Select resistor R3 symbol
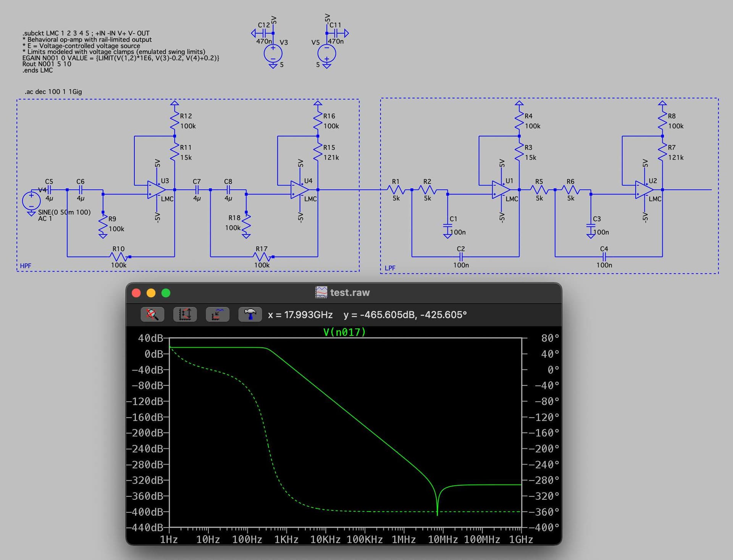 [x=519, y=152]
